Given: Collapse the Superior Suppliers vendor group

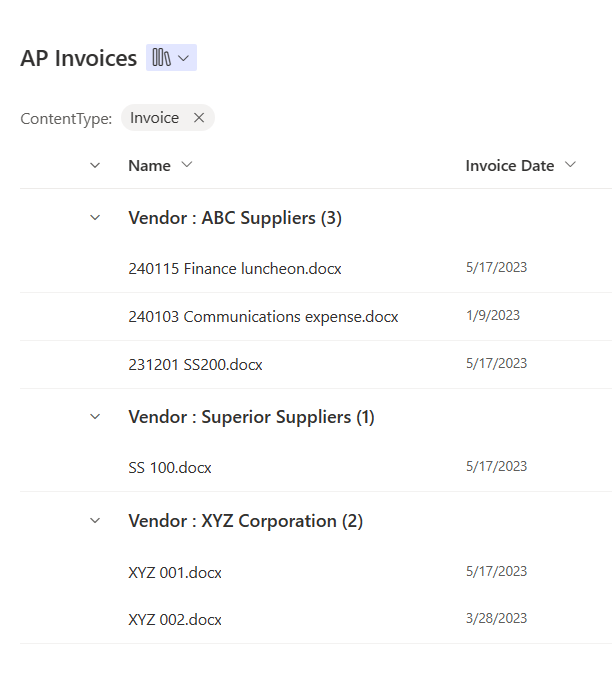Looking at the screenshot, I should [x=95, y=417].
